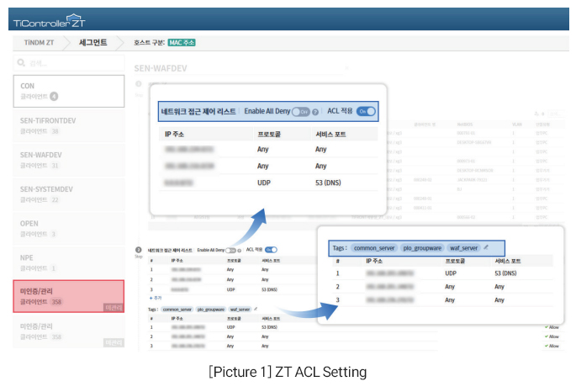Click help icon beside Enable All Deny toggle
Screen dimensions: 576x392
point(315,111)
